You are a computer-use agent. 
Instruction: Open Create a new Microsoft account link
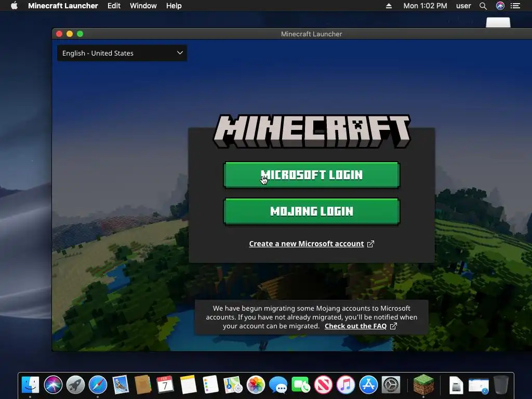pos(306,244)
